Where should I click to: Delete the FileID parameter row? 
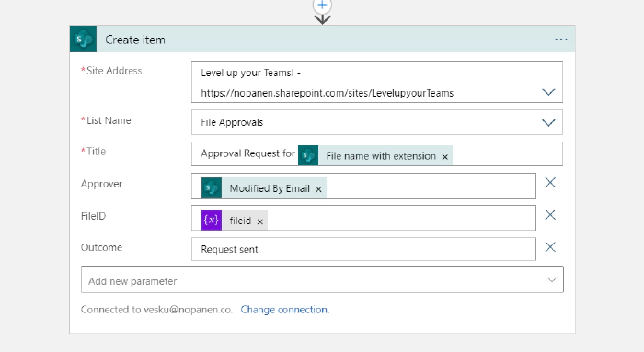pos(550,214)
